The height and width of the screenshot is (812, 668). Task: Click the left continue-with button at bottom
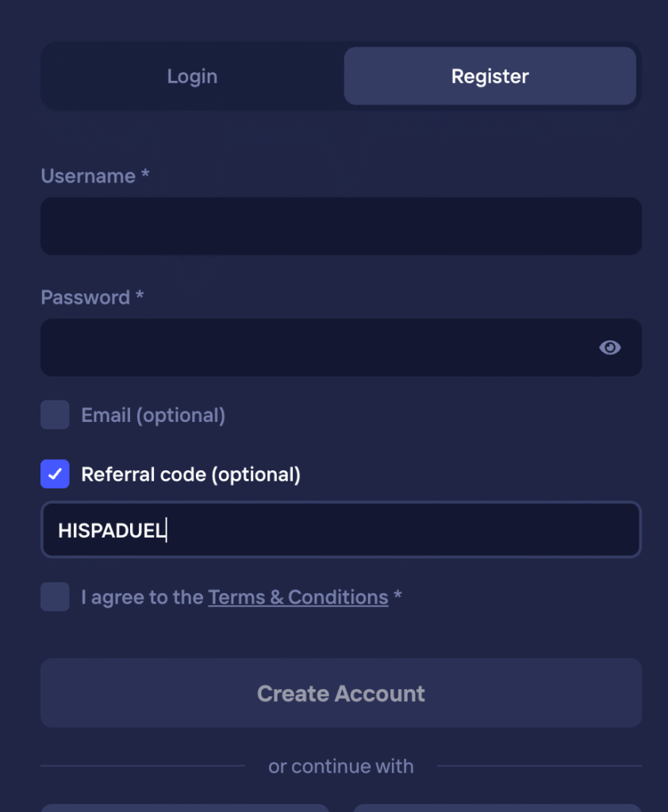point(185,807)
